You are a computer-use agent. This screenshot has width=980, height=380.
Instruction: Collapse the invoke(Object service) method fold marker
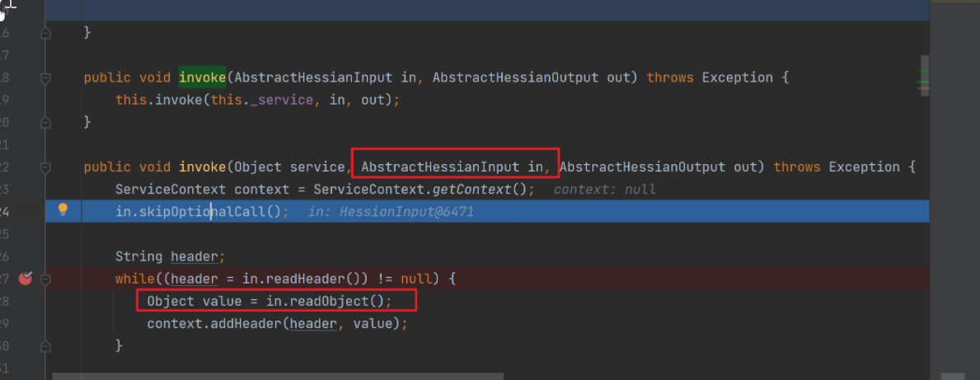point(46,167)
